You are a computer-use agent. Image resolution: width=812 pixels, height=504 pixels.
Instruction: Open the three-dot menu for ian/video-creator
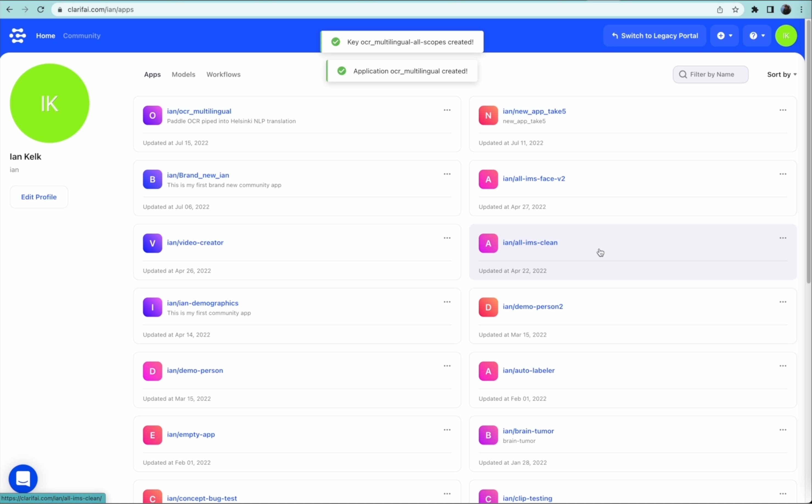(x=447, y=238)
